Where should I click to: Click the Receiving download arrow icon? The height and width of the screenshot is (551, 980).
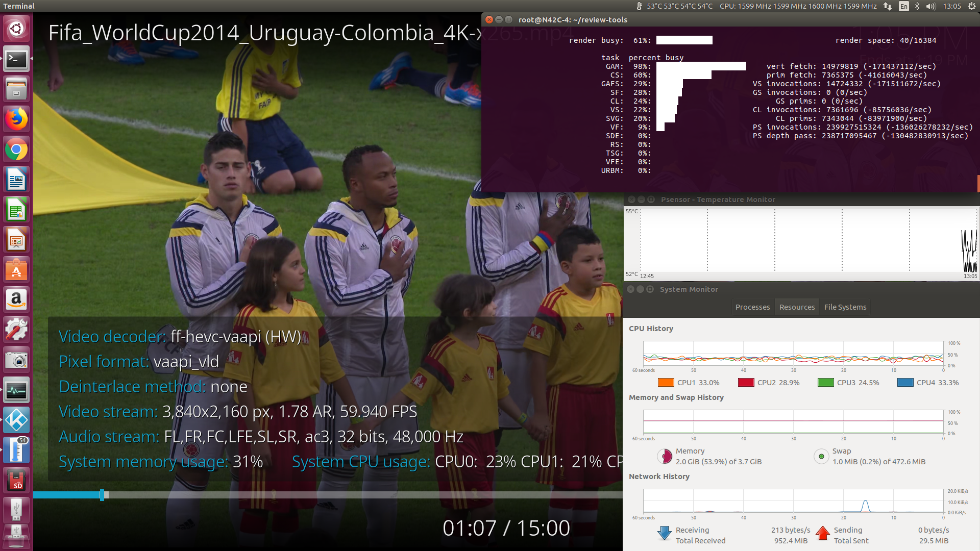[664, 533]
